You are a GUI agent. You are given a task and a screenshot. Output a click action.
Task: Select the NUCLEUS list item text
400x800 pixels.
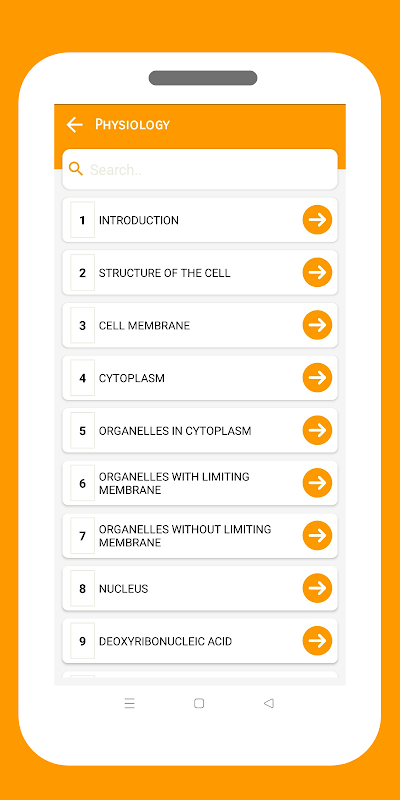[123, 589]
